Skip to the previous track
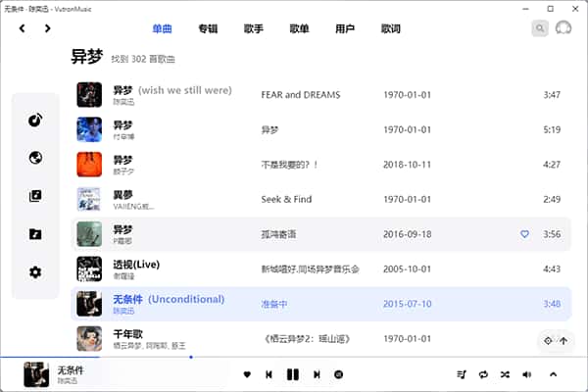Image resolution: width=588 pixels, height=392 pixels. (x=269, y=374)
